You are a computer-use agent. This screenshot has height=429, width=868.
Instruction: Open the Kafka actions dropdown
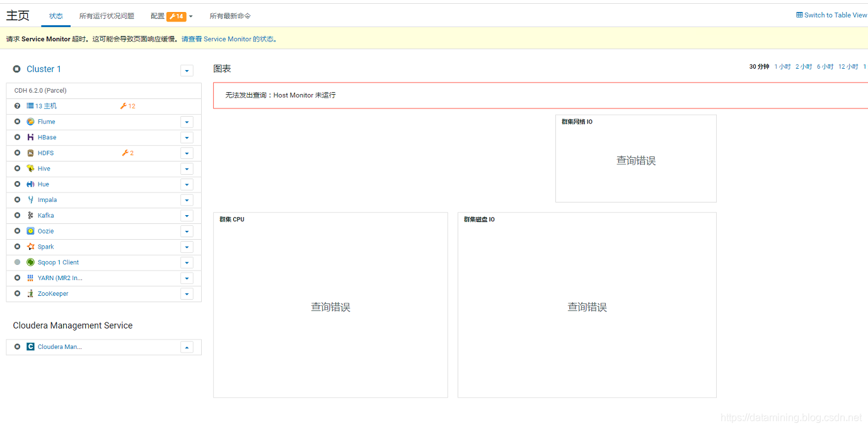[187, 216]
